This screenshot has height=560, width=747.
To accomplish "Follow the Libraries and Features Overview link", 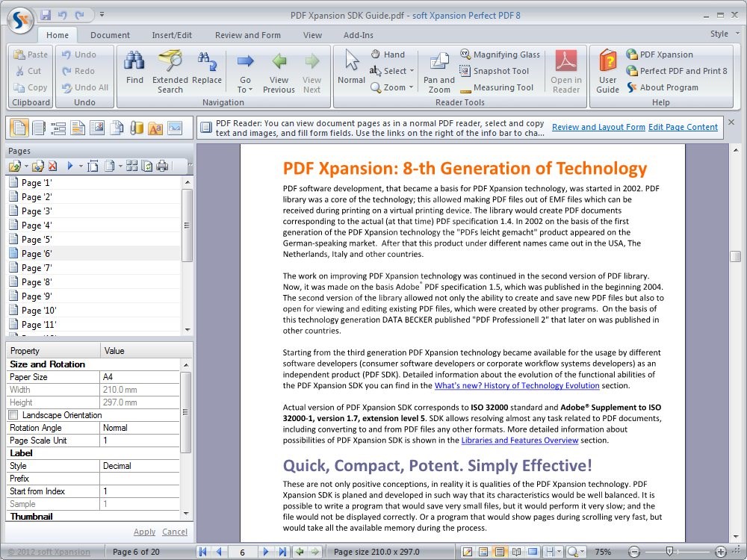I will pos(520,441).
